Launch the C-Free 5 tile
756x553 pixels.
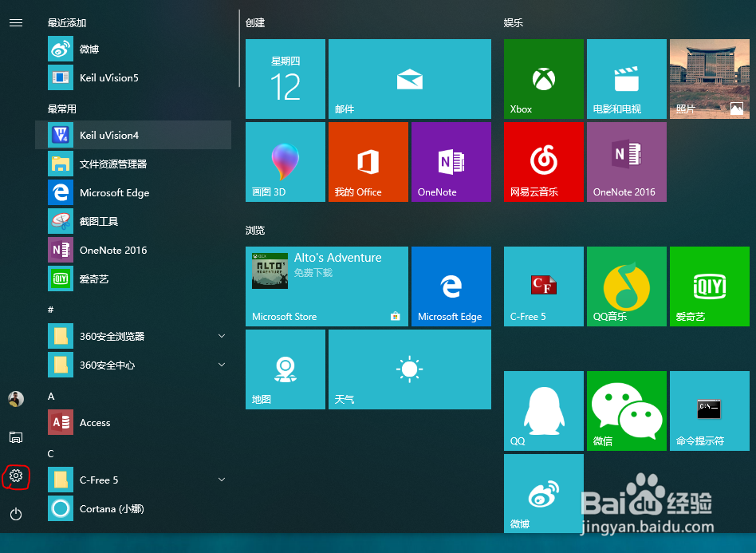tap(544, 286)
